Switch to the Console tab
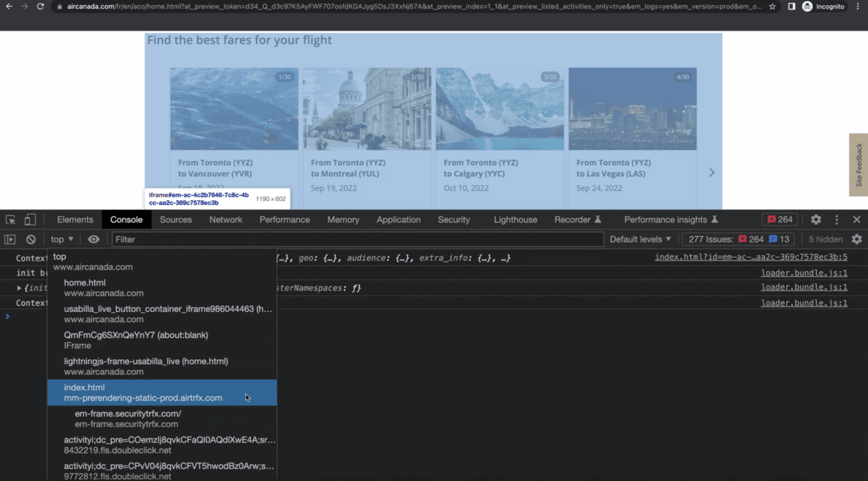This screenshot has width=868, height=481. pos(126,220)
